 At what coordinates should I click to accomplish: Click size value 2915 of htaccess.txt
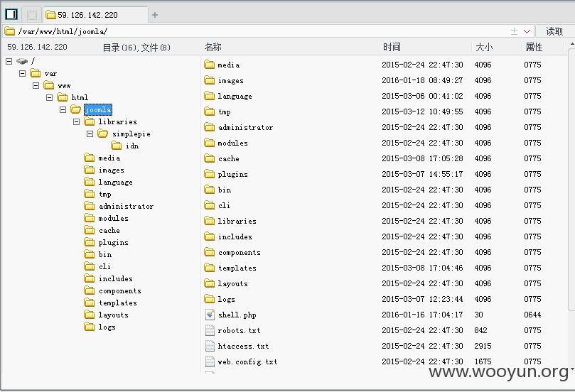483,346
